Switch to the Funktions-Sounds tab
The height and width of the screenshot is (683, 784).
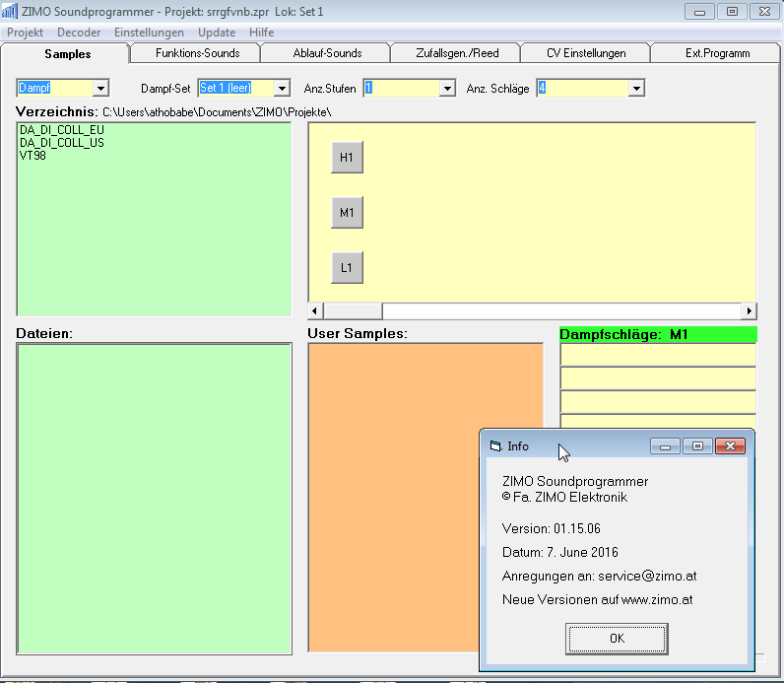click(198, 53)
